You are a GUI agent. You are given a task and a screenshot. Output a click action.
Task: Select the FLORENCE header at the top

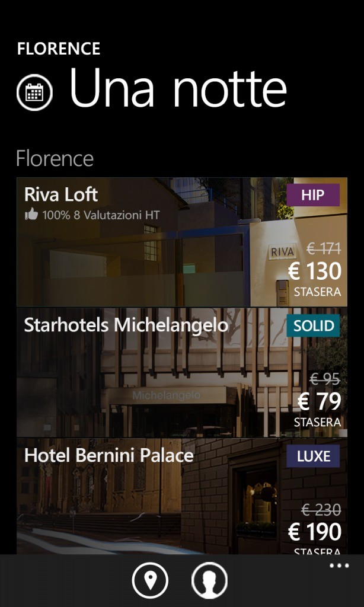click(59, 49)
